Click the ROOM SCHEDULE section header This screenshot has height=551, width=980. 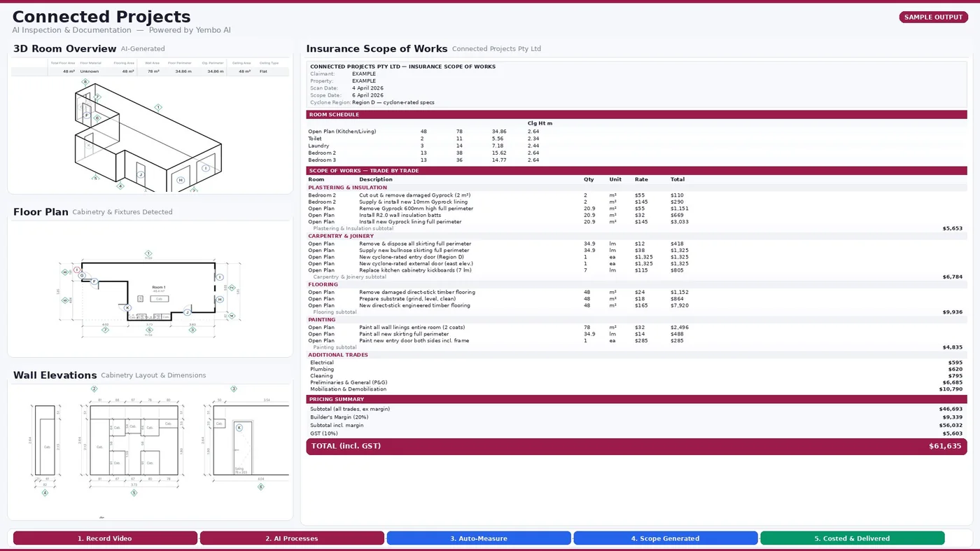pyautogui.click(x=636, y=115)
